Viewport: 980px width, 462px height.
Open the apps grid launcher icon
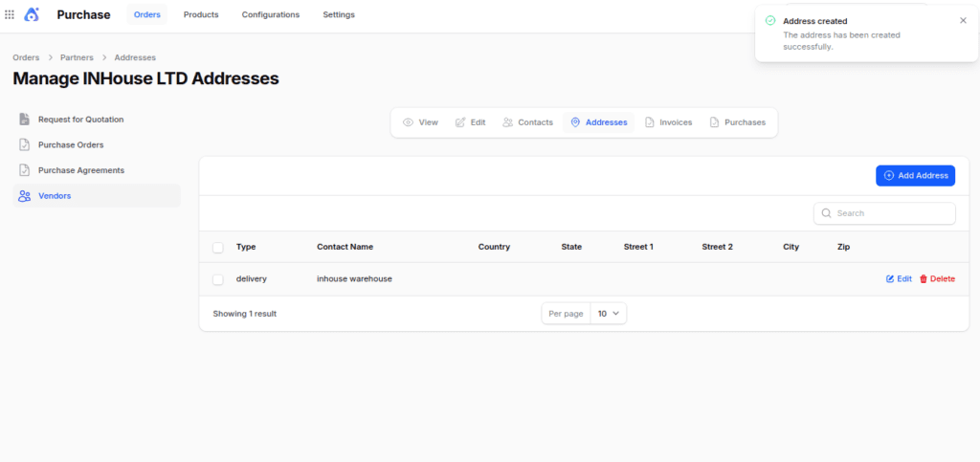[10, 14]
